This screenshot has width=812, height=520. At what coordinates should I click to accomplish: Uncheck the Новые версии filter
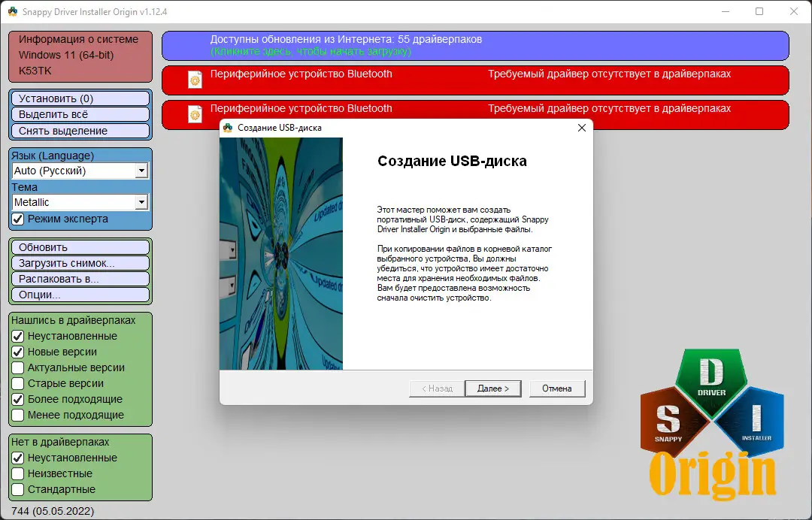click(x=16, y=352)
